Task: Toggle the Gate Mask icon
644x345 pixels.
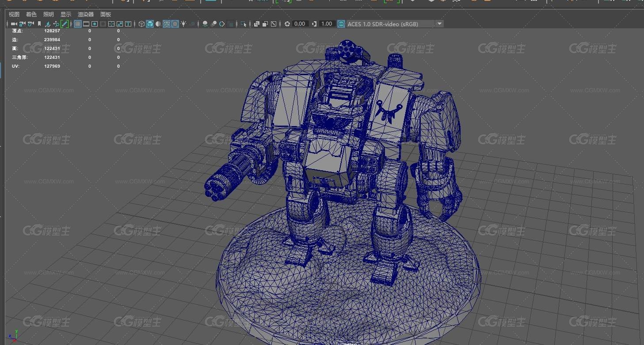Action: click(103, 24)
